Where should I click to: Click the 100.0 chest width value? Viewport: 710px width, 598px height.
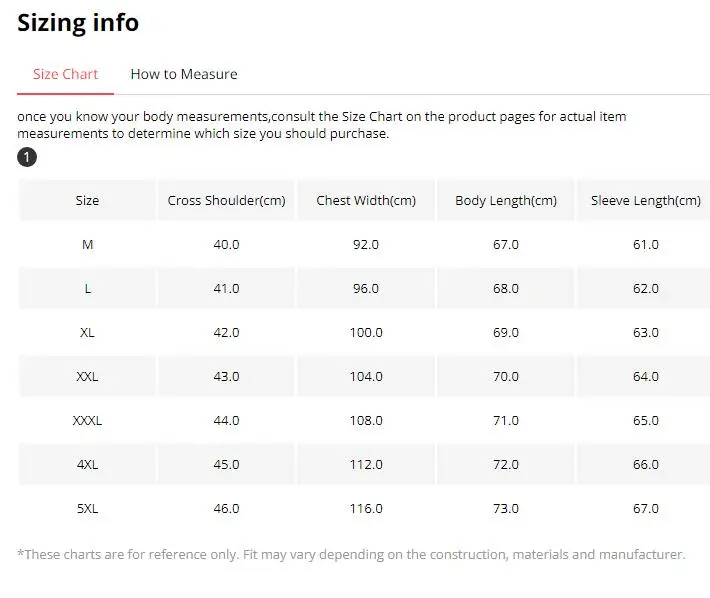tap(366, 332)
